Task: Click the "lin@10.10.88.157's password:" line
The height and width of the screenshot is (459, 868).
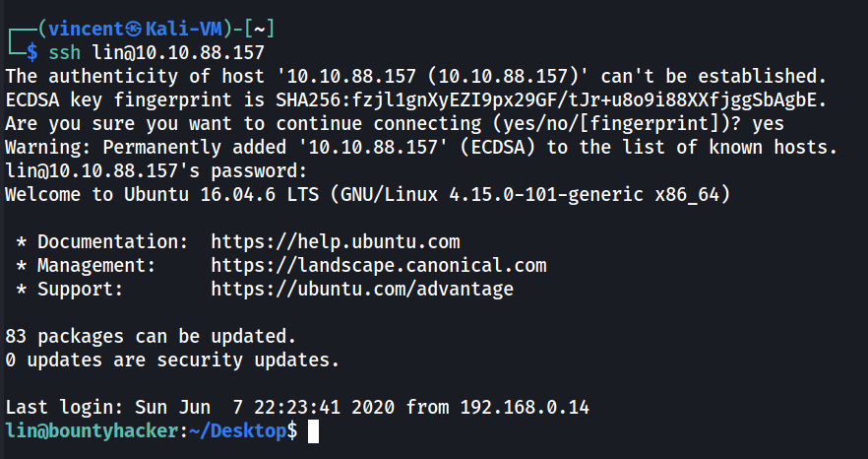Action: (145, 170)
